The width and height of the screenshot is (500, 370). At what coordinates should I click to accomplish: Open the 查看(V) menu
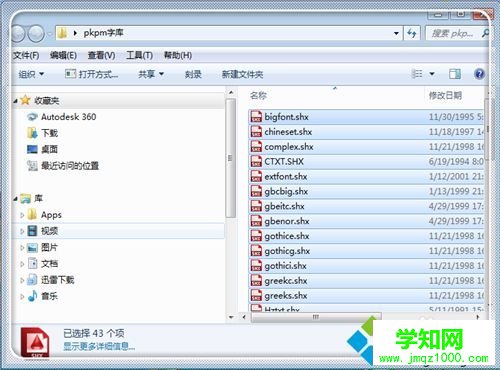[101, 55]
